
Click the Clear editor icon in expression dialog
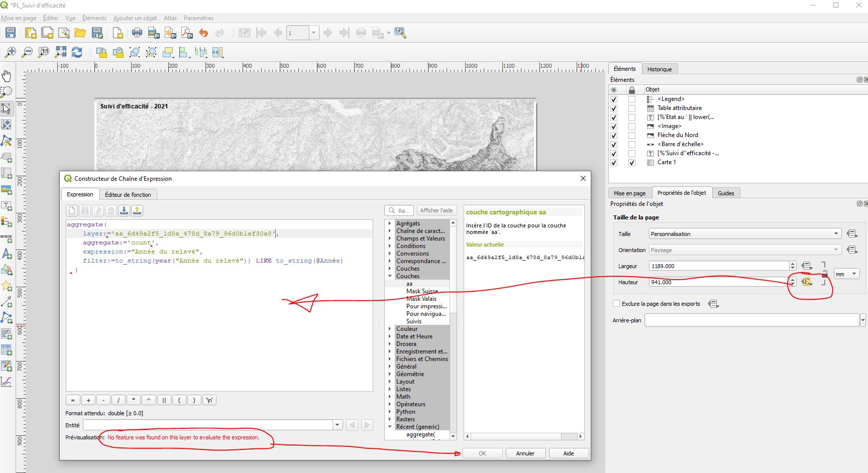coord(72,210)
